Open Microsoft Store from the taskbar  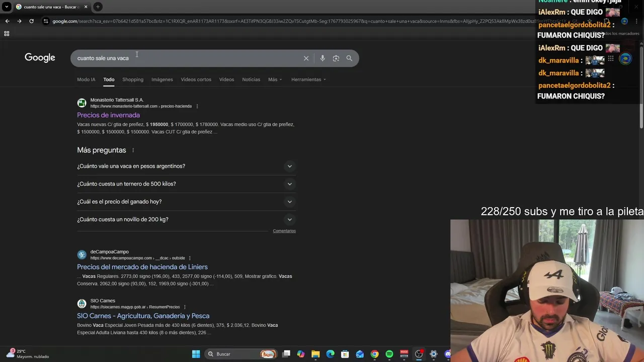[x=345, y=354]
